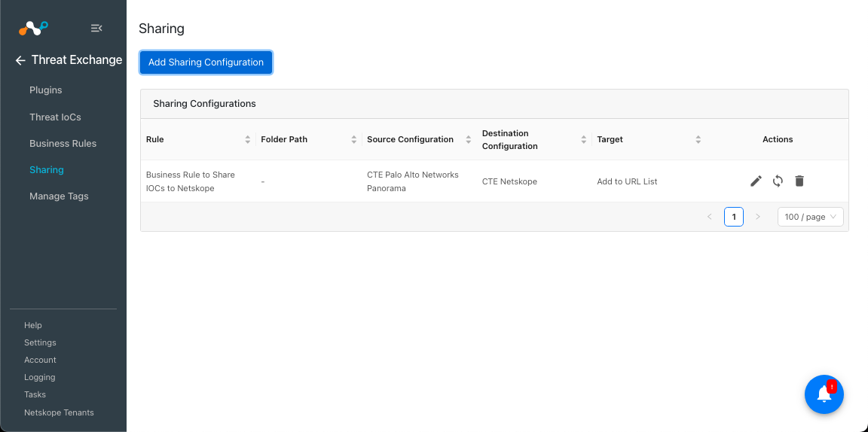Click 'Business Rule to Share IOCs to Netskope' cell

click(191, 181)
